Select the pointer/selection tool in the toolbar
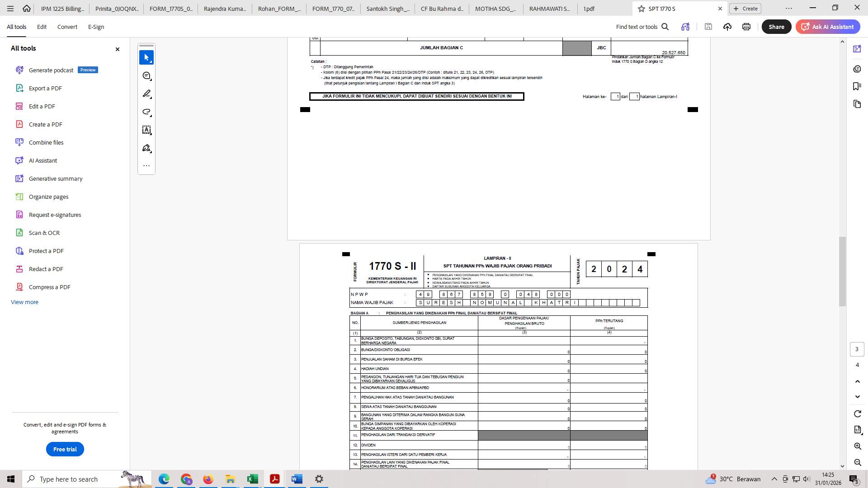The width and height of the screenshot is (868, 488). point(146,57)
